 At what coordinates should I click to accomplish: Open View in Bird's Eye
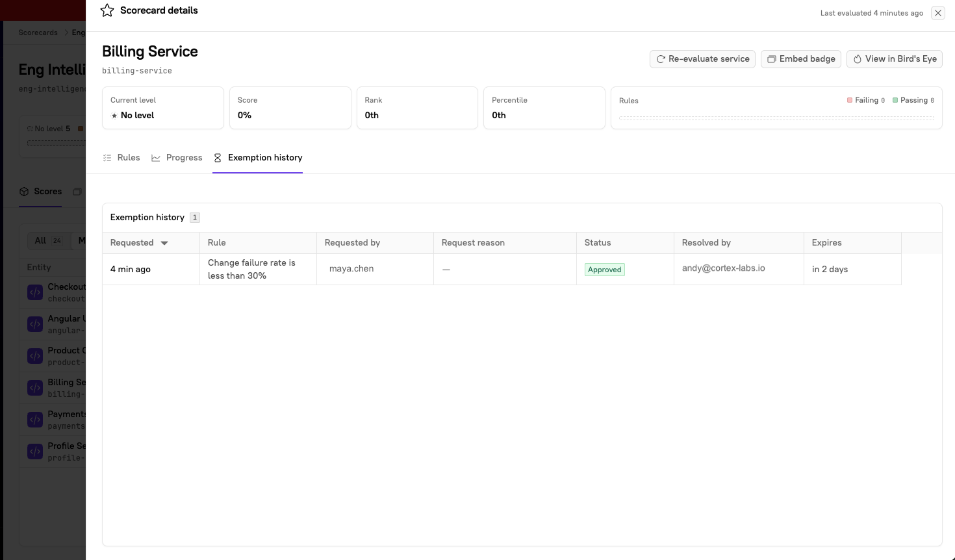tap(895, 59)
